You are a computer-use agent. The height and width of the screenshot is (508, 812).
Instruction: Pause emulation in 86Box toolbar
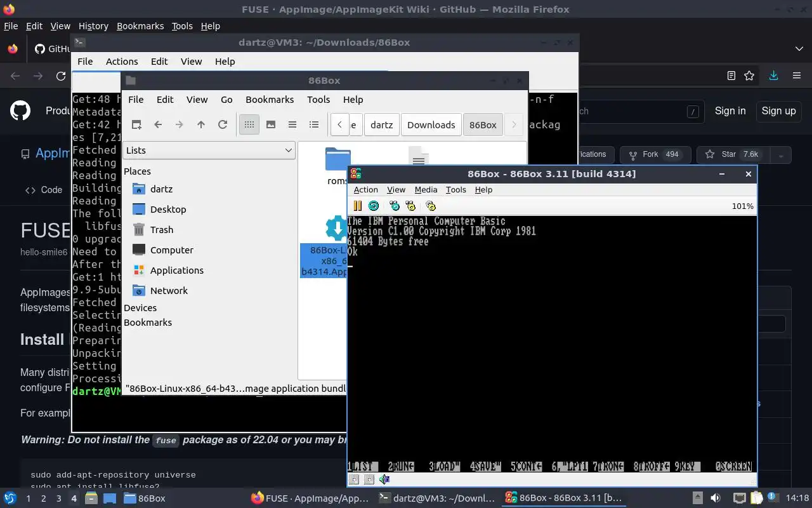click(357, 206)
